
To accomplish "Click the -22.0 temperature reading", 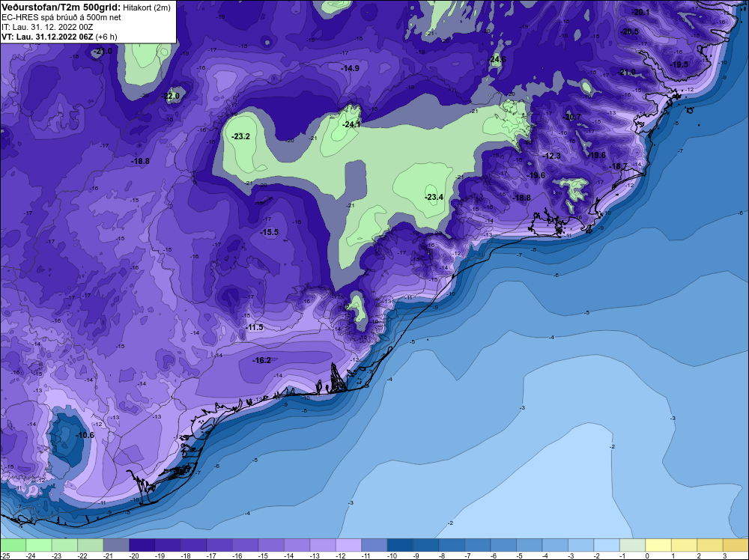I will point(171,97).
